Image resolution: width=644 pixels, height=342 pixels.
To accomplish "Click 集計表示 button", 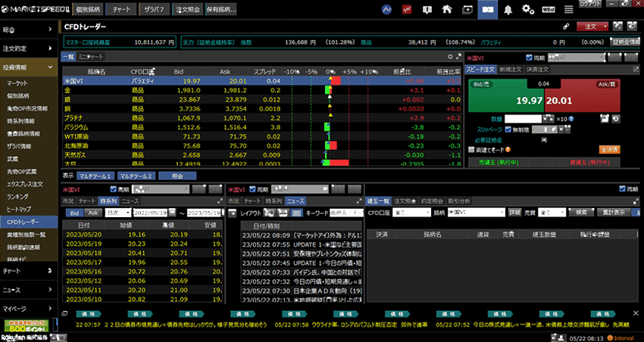I will tap(614, 213).
